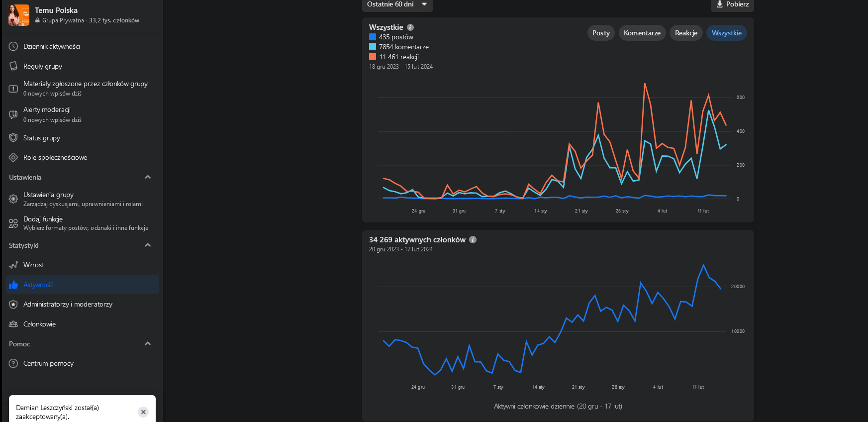Select the Wszystkie chart filter
Image resolution: width=868 pixels, height=422 pixels.
726,33
